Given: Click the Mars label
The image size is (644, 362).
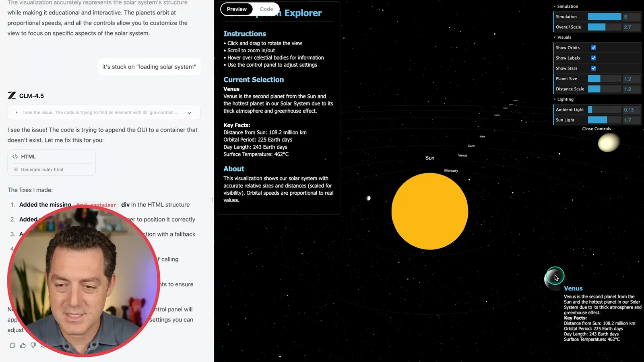Looking at the screenshot, I should pos(482,136).
